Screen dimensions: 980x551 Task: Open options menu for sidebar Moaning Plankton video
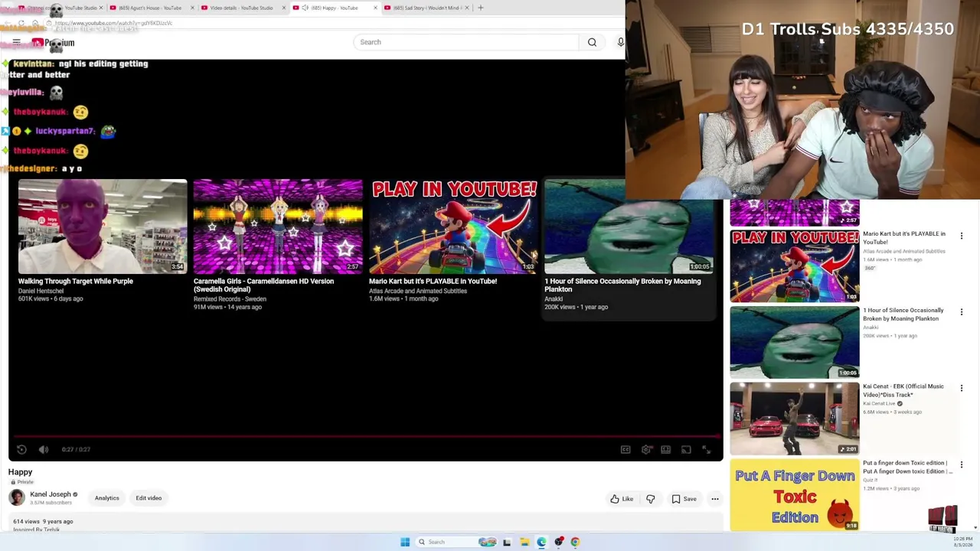[962, 312]
